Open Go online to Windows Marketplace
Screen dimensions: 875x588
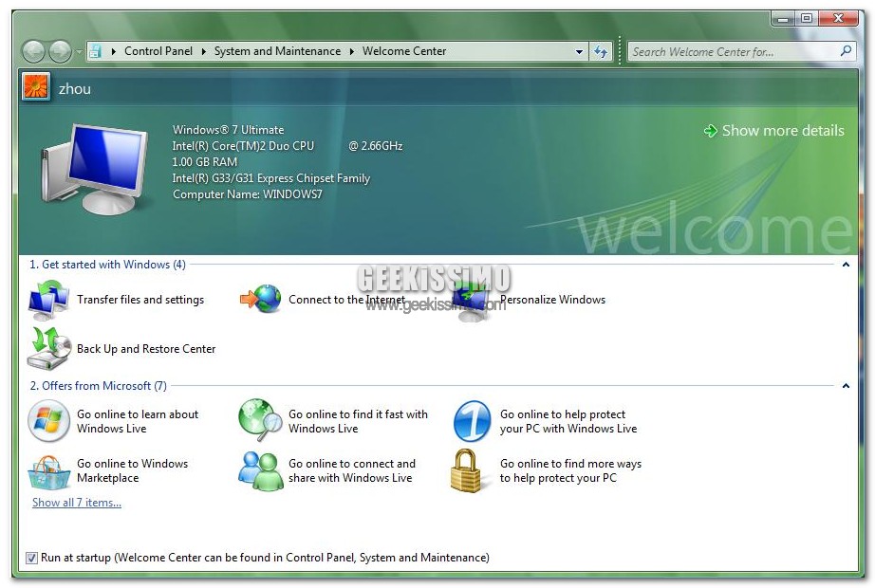(x=132, y=470)
